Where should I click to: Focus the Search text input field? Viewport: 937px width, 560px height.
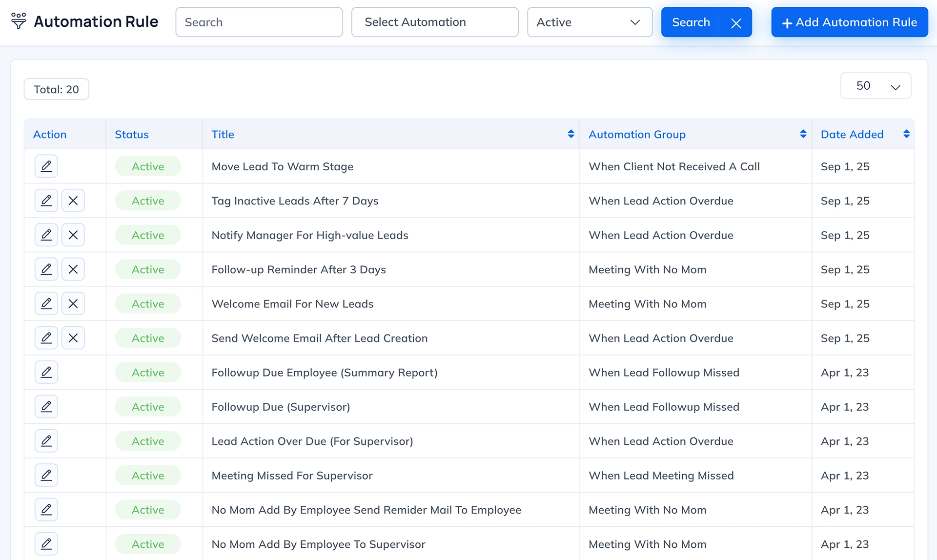point(259,22)
